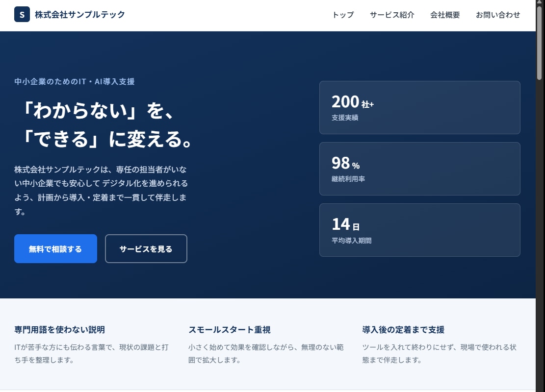Click the S logo icon
The height and width of the screenshot is (392, 545).
pos(22,15)
